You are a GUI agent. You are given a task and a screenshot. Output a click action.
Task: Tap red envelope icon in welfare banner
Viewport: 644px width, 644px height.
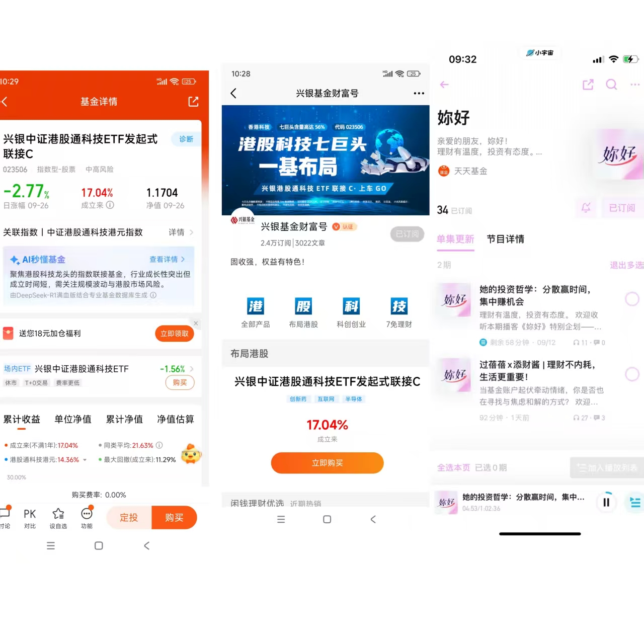pos(8,334)
